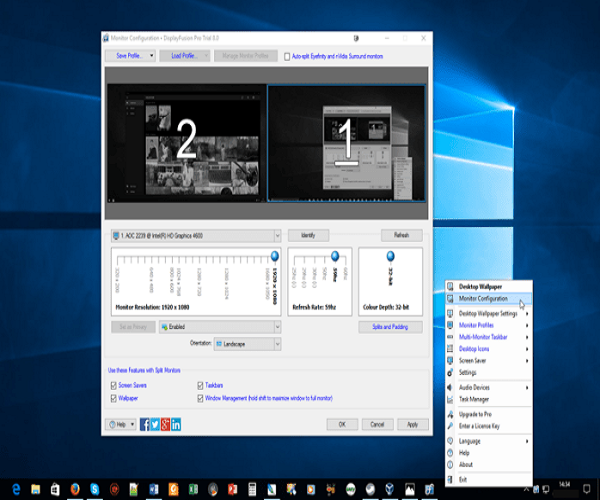Click the colour depth slider handle

click(390, 256)
